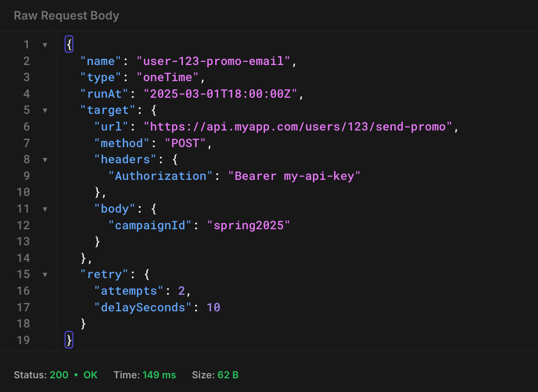Click the "Bearer my-api-key" Authorization value
The width and height of the screenshot is (538, 392).
tap(294, 176)
